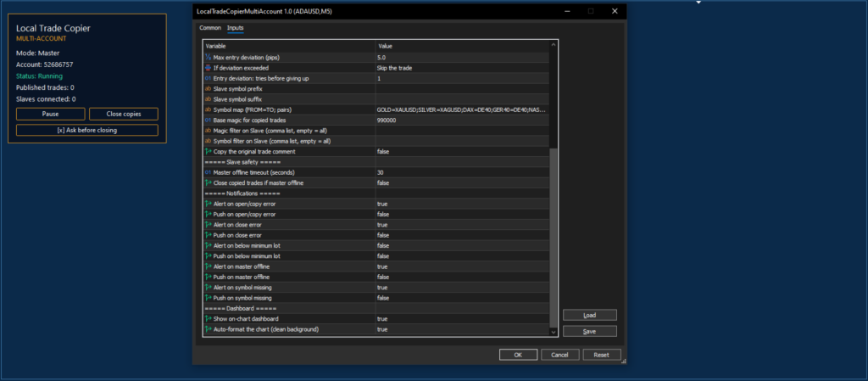This screenshot has height=381, width=868.
Task: Click the scrollbar up arrow
Action: [554, 45]
